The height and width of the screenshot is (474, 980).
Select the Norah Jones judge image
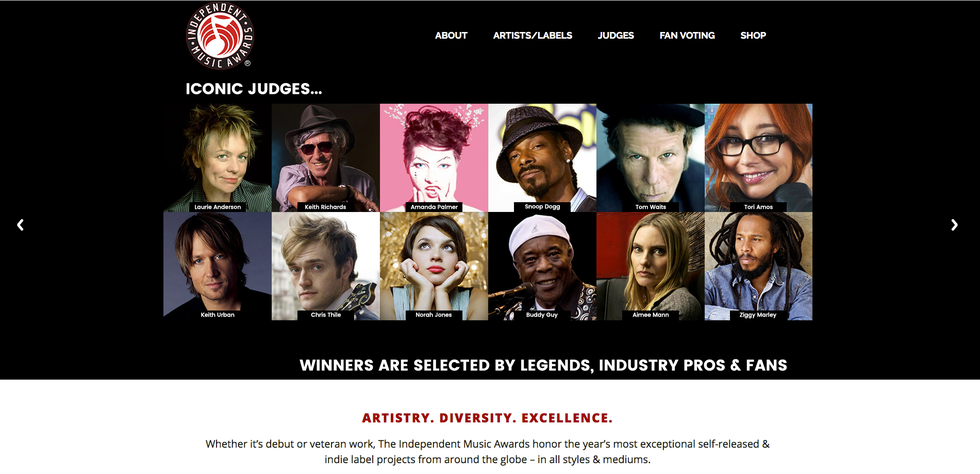pos(434,266)
